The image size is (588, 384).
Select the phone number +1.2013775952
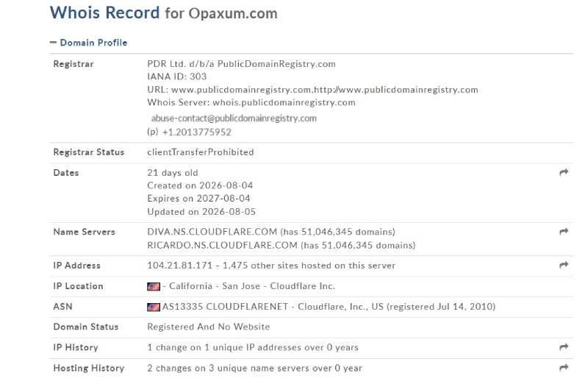196,132
